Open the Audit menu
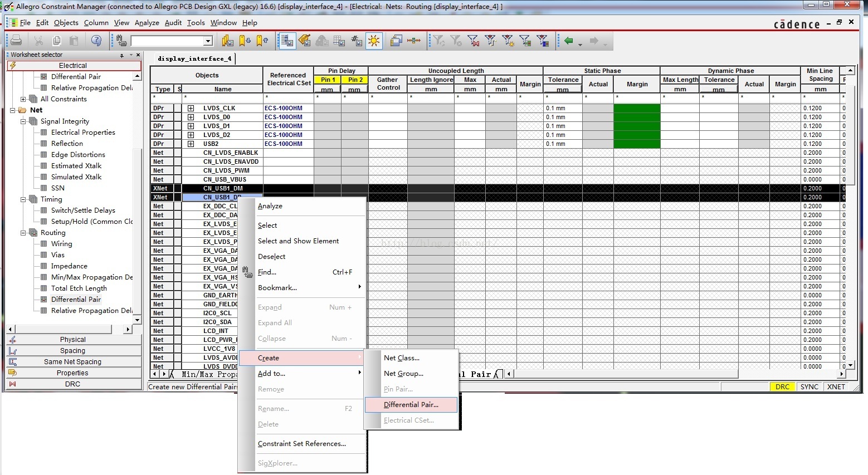The height and width of the screenshot is (475, 868). coord(173,23)
